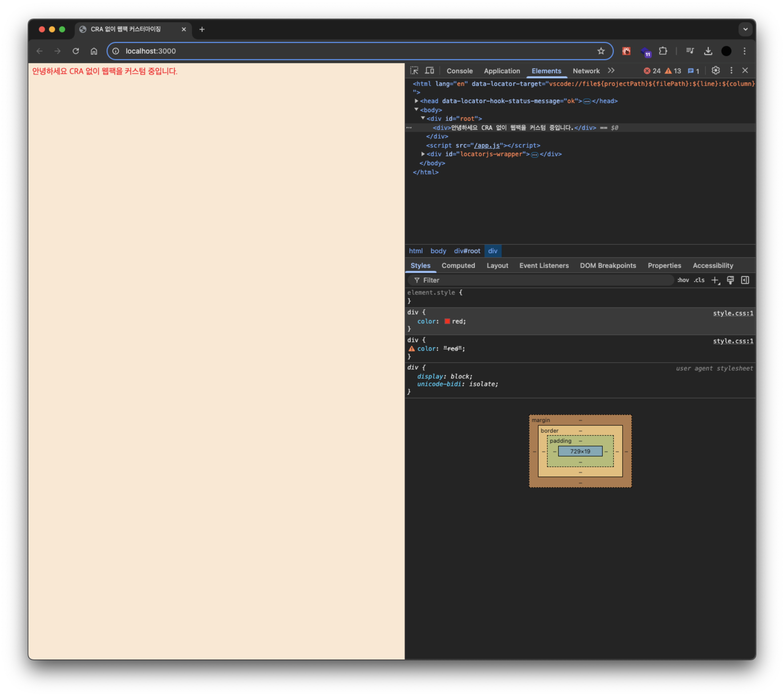
Task: Expand the locatorjs-wrapper div node
Action: point(423,154)
